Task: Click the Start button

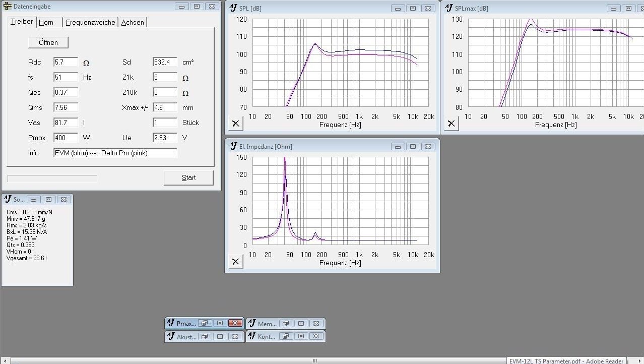Action: [188, 177]
